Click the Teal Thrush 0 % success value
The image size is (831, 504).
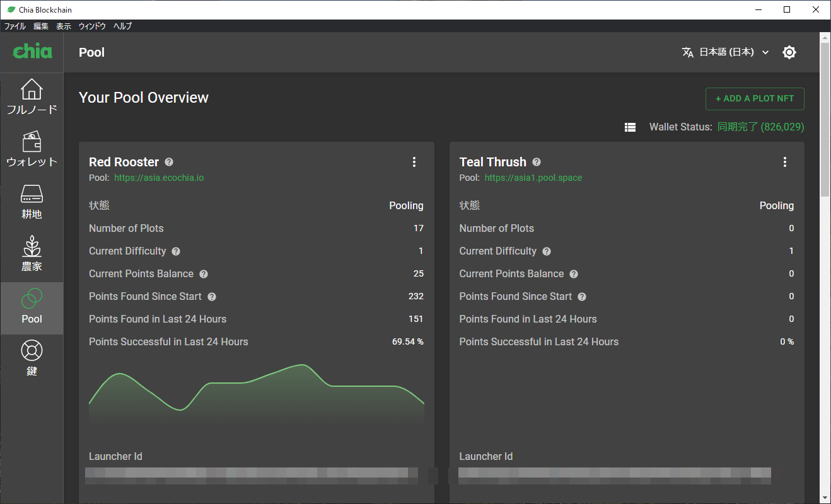(x=787, y=342)
